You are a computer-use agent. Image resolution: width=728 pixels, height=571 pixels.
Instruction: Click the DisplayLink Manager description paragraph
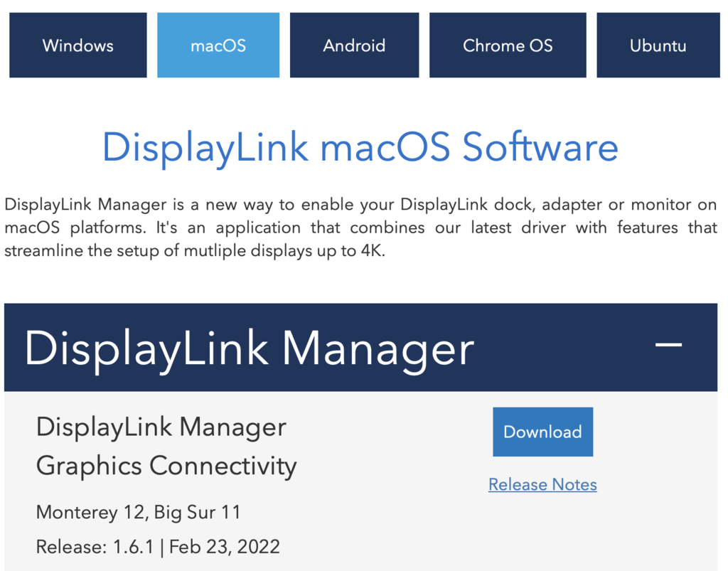[360, 228]
